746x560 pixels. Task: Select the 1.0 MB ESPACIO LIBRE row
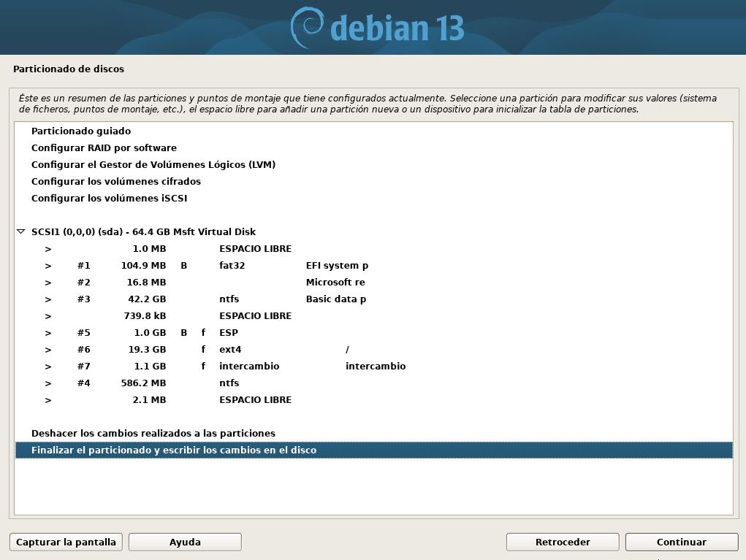pos(373,249)
